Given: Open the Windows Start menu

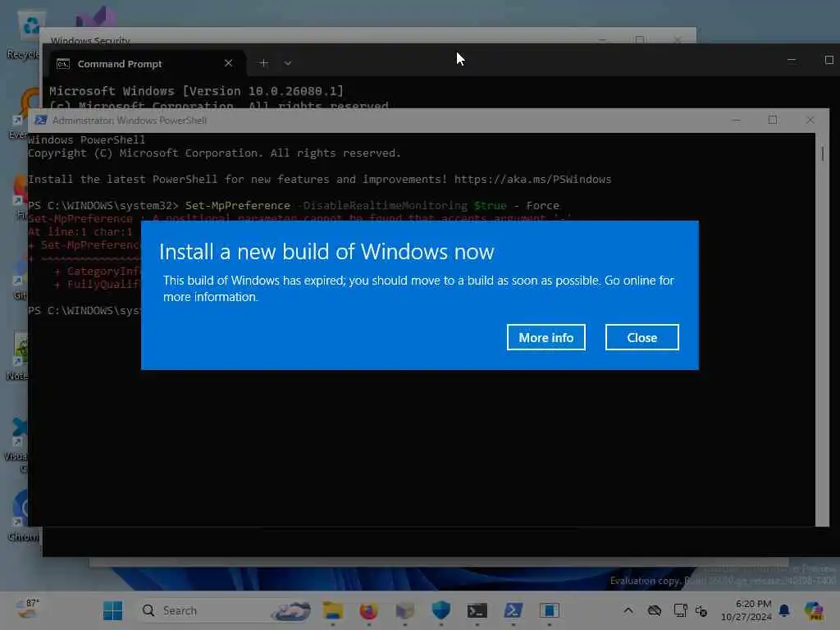Looking at the screenshot, I should click(112, 610).
